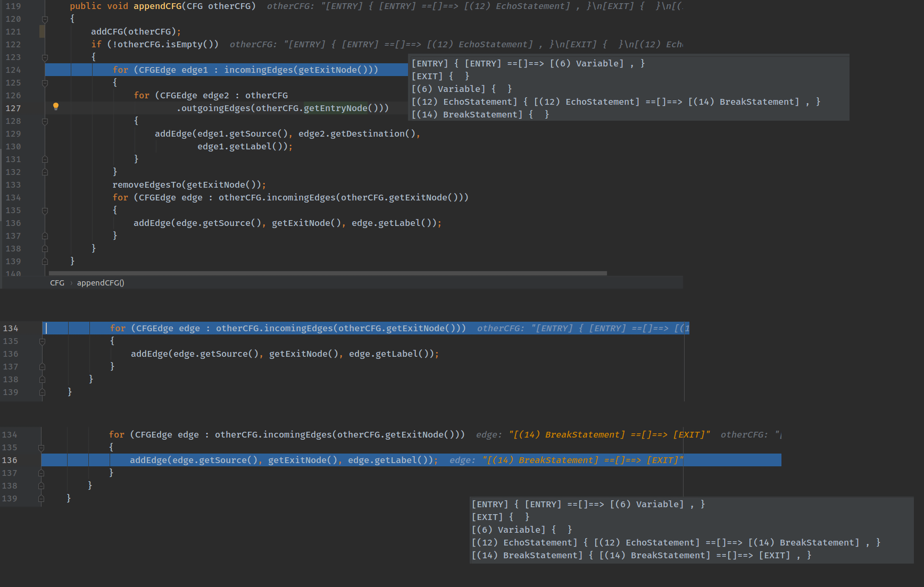Image resolution: width=924 pixels, height=587 pixels.
Task: Click the fold end marker at line 131
Action: pos(45,159)
